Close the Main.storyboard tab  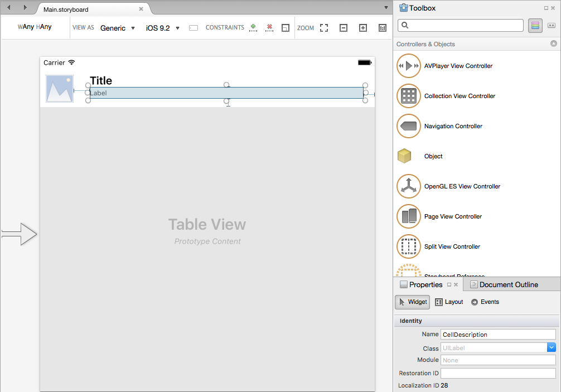(141, 9)
